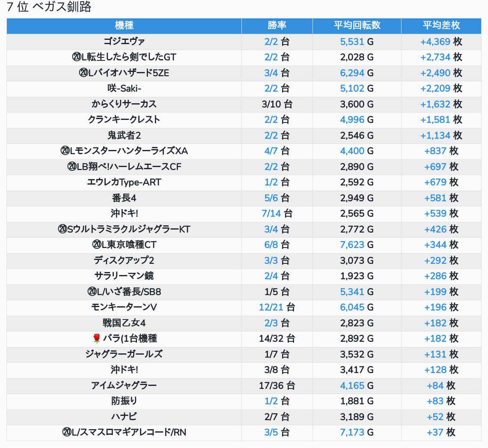
Task: Click difference value +837 枚
Action: pos(441,151)
